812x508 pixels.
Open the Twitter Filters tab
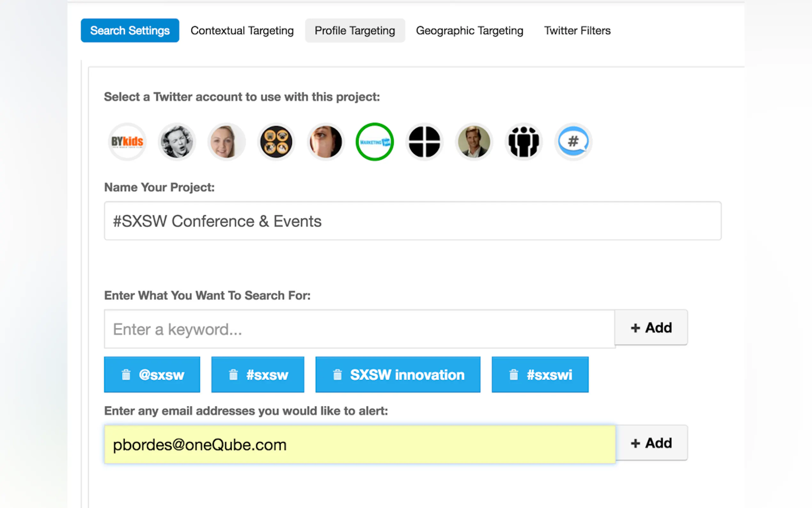577,31
